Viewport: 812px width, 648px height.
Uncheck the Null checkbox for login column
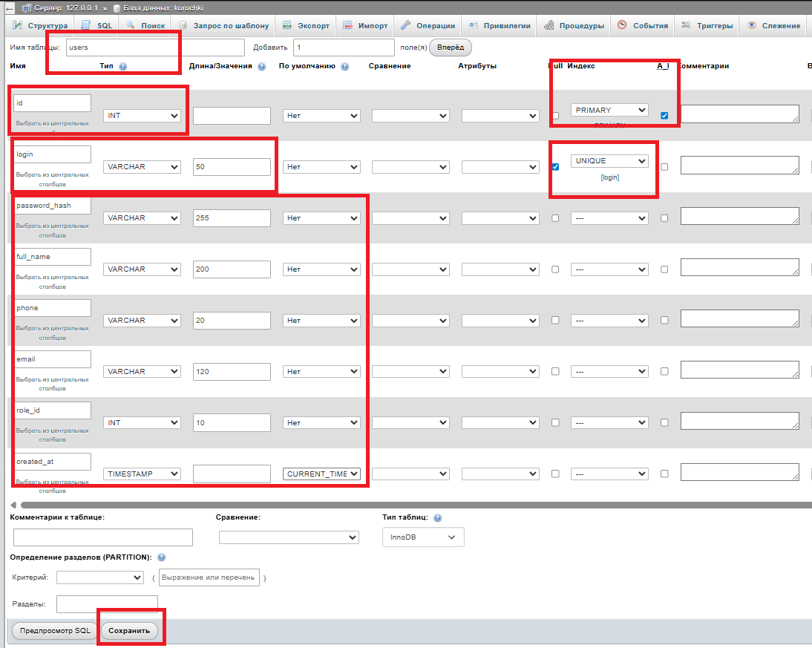coord(555,167)
